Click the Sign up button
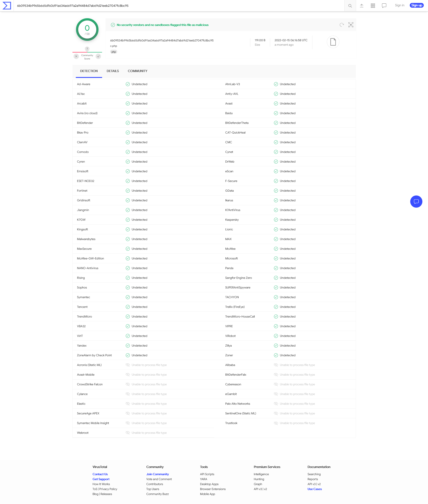The width and height of the screenshot is (428, 504). (416, 5)
